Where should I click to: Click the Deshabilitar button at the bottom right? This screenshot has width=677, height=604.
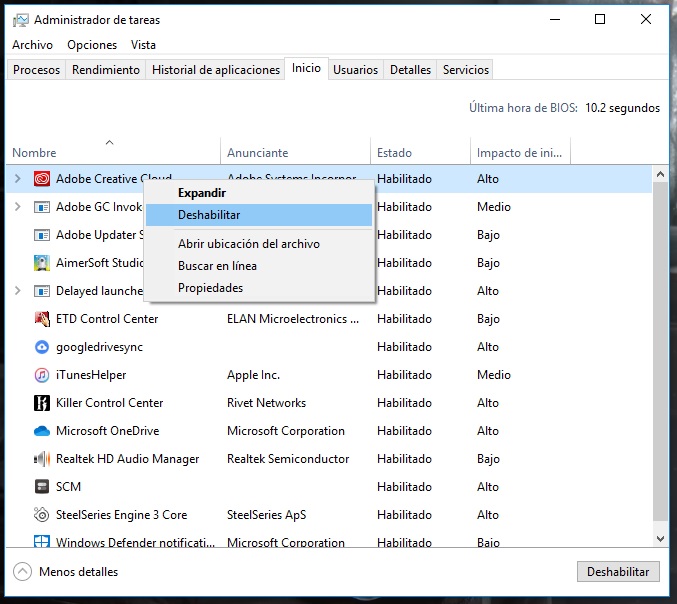point(618,572)
